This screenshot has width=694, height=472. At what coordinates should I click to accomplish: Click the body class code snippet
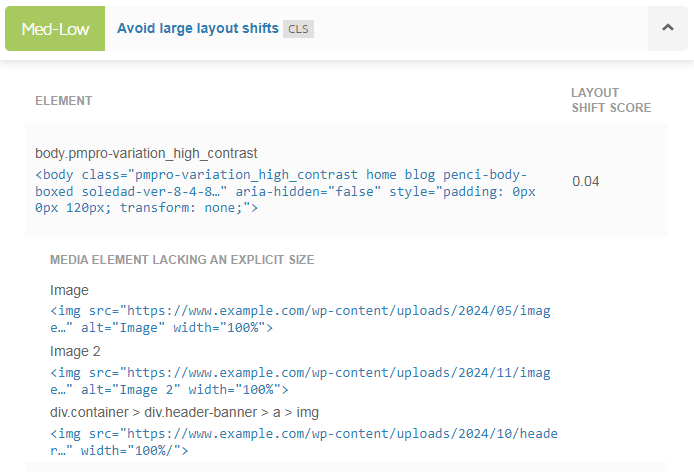tap(285, 191)
